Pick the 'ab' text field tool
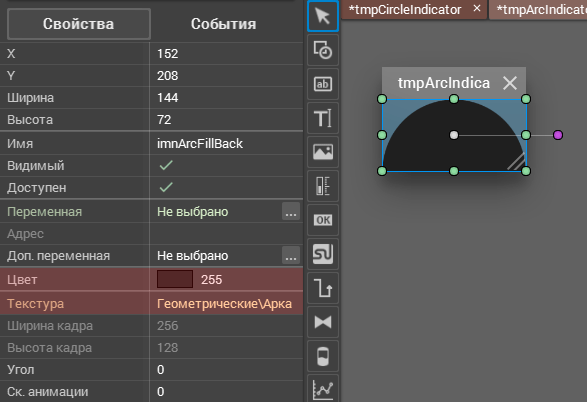This screenshot has width=587, height=402. pos(323,84)
